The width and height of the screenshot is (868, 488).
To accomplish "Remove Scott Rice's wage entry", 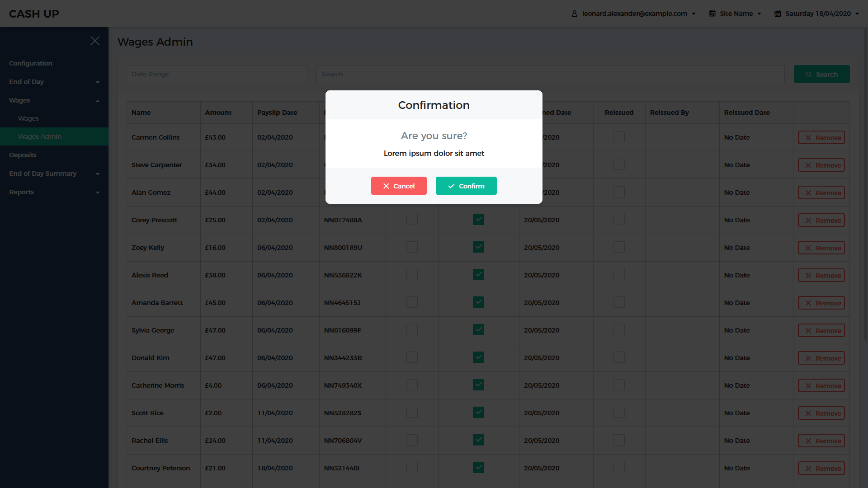I will (x=821, y=413).
